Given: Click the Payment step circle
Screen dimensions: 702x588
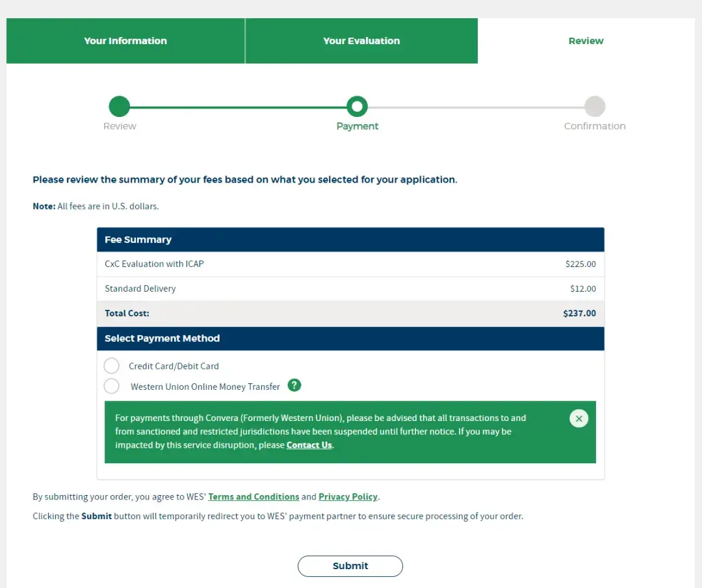Looking at the screenshot, I should tap(357, 107).
